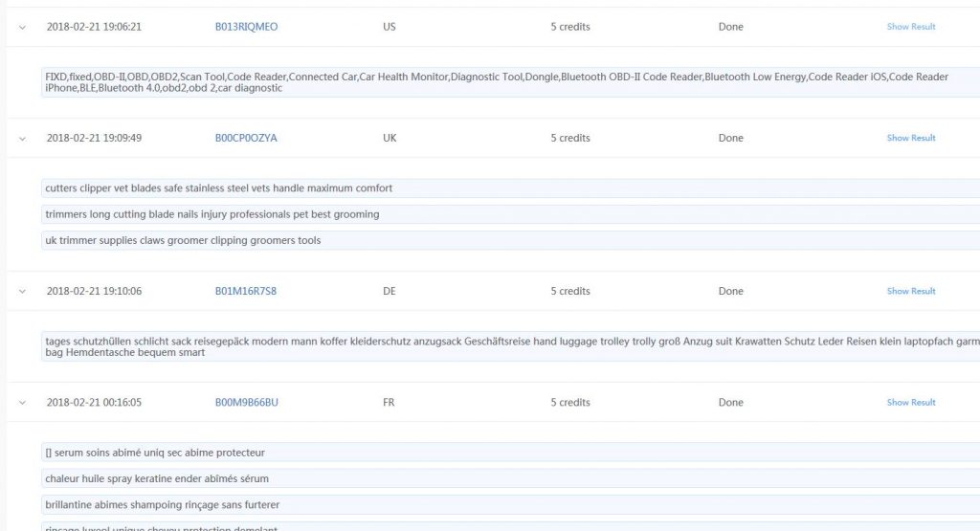Open ASIN link B00CP0OZYA
The width and height of the screenshot is (980, 531).
pyautogui.click(x=246, y=138)
